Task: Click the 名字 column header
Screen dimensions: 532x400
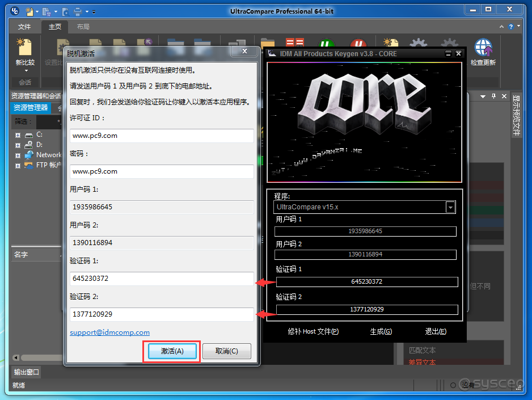Action: 36,255
